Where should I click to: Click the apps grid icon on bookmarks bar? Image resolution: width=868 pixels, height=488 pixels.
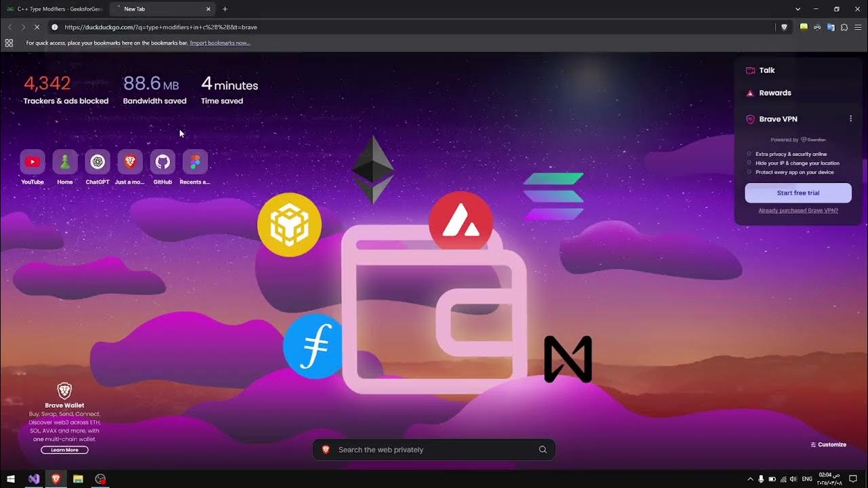9,43
